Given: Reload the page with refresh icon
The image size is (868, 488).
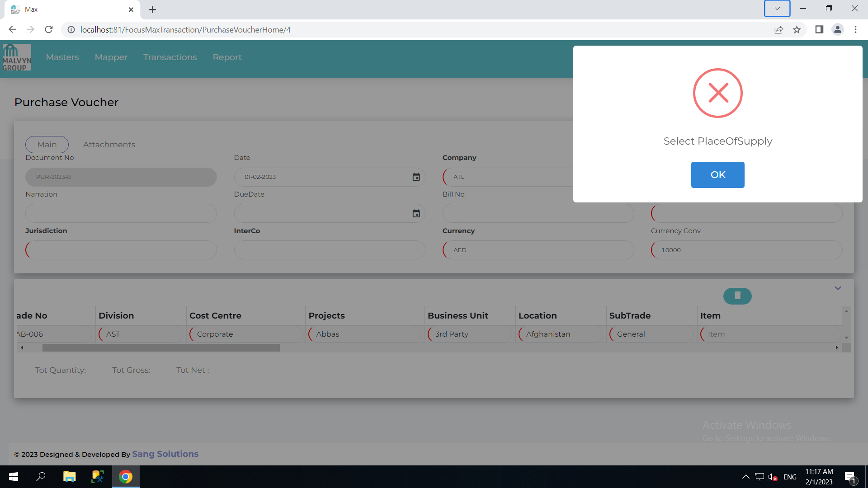Looking at the screenshot, I should click(x=49, y=30).
